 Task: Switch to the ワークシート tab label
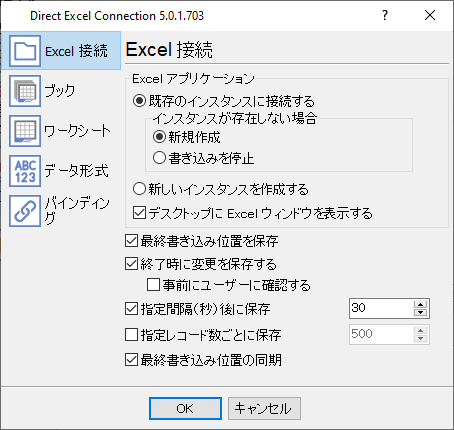[77, 131]
